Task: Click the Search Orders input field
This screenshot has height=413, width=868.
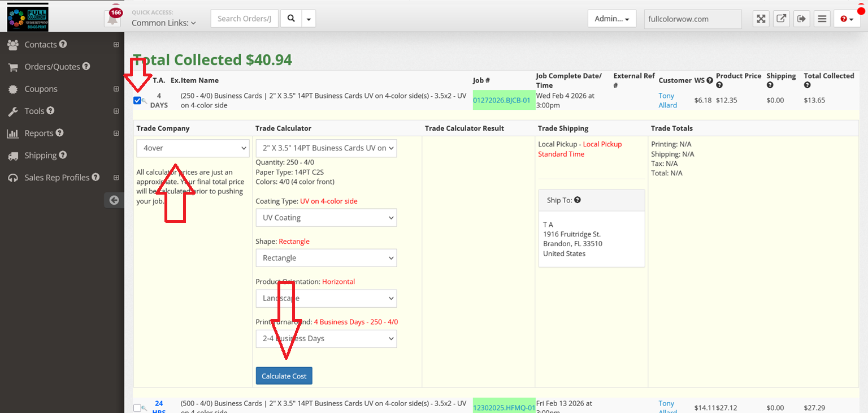Action: coord(245,19)
